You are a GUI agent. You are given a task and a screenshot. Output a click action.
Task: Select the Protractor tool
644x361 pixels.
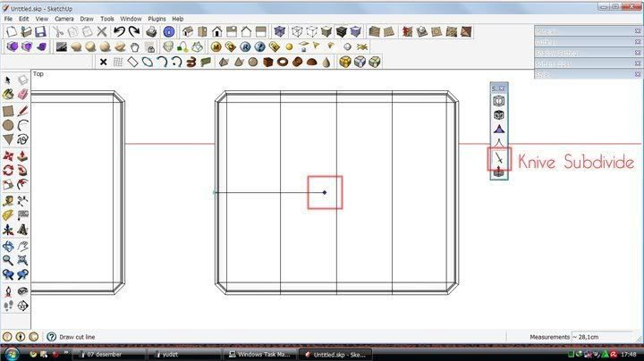point(8,215)
